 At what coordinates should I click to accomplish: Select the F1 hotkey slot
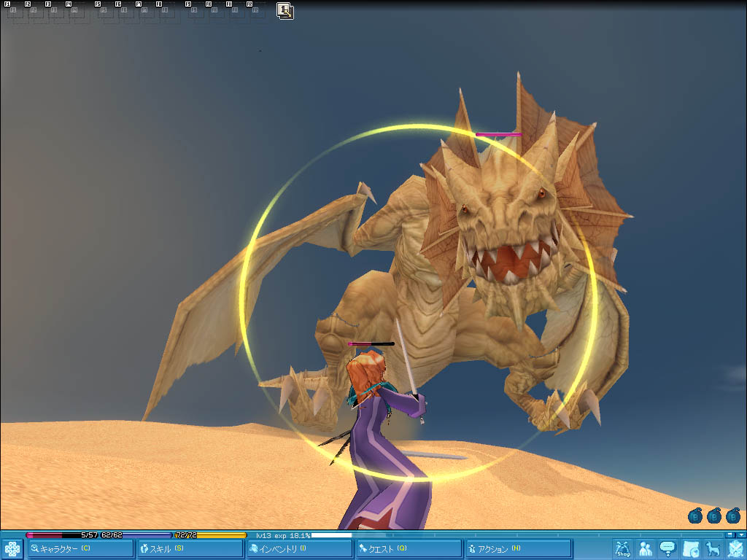click(13, 12)
